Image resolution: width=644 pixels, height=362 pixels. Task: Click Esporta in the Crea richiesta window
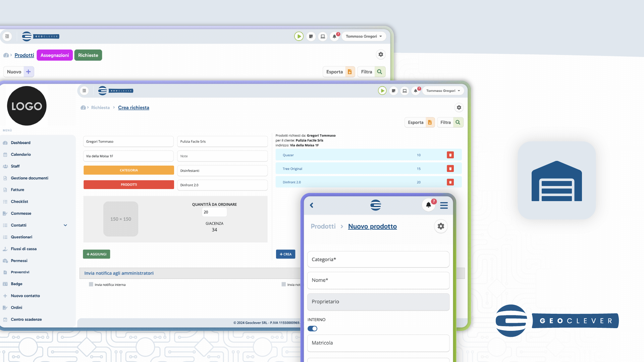420,122
